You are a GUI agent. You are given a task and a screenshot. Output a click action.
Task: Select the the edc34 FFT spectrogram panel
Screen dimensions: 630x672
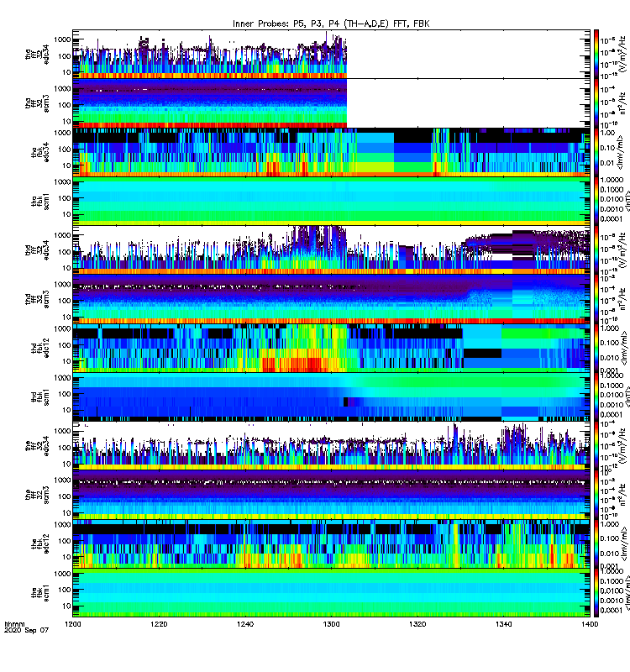331,446
